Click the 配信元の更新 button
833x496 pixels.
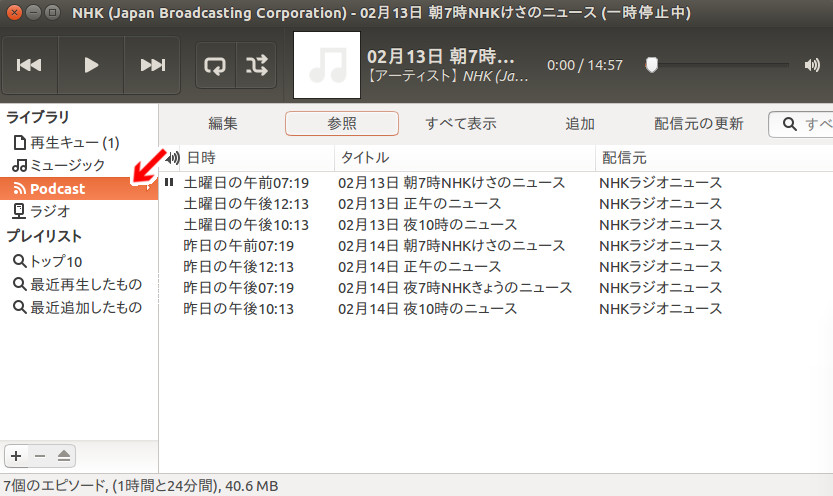click(699, 124)
